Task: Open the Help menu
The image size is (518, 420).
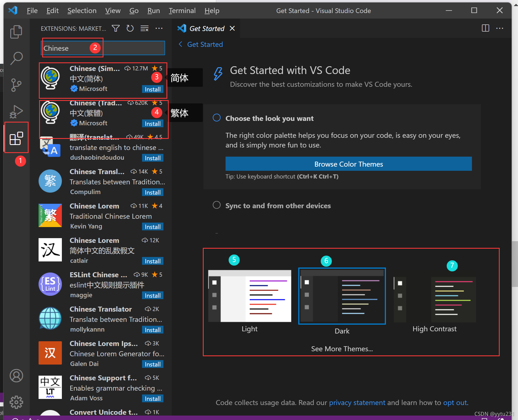Action: 212,11
